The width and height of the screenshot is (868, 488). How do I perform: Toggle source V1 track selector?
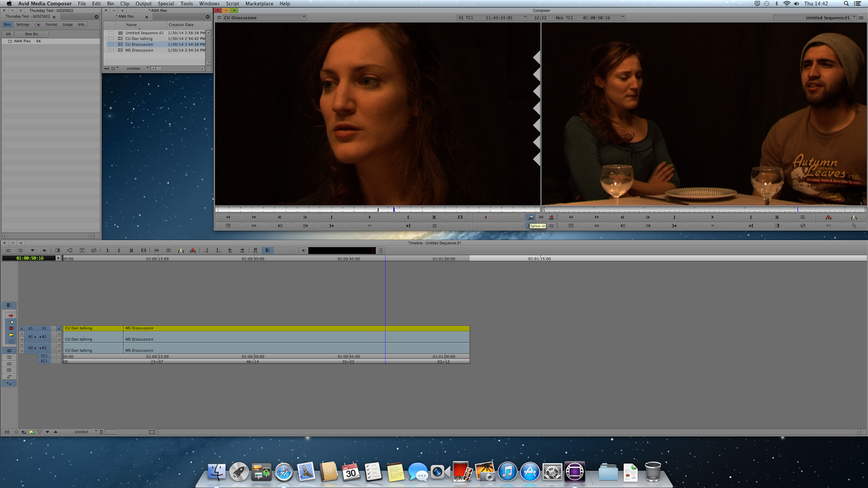pyautogui.click(x=30, y=329)
